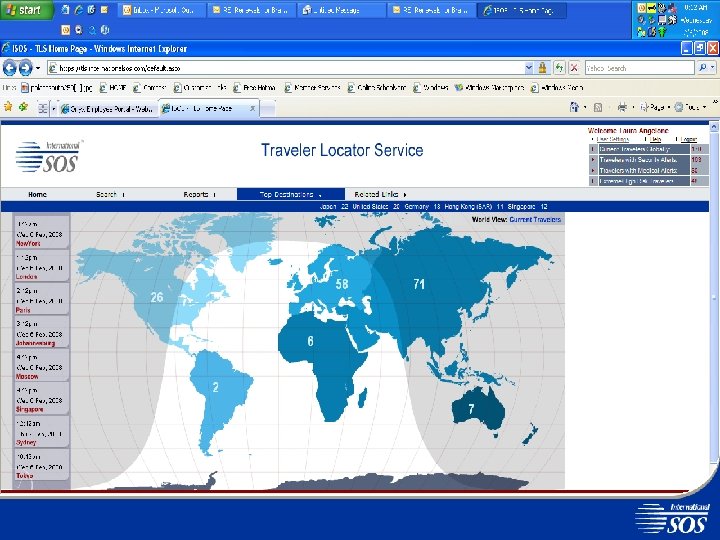This screenshot has width=720, height=540.
Task: Click the Home menu item
Action: (x=37, y=194)
